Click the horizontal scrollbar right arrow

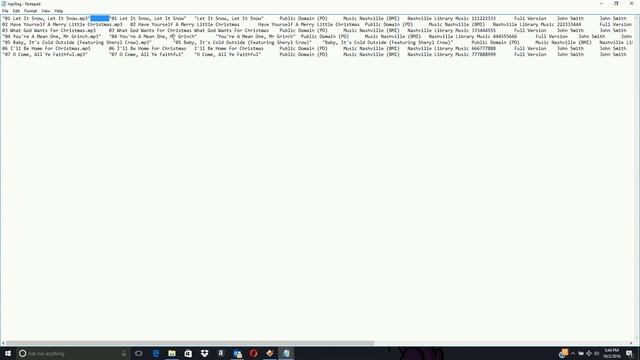tap(631, 343)
